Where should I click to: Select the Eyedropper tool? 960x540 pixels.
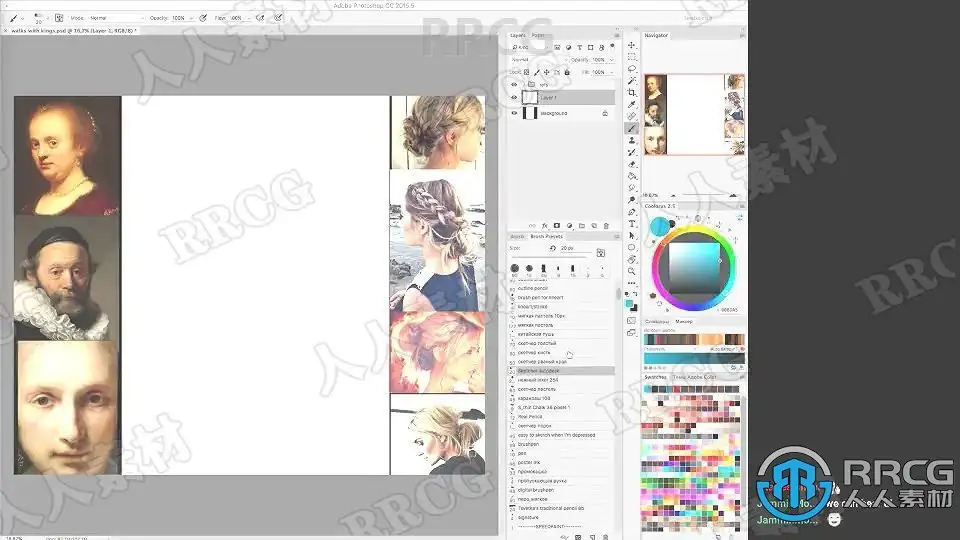coord(631,104)
